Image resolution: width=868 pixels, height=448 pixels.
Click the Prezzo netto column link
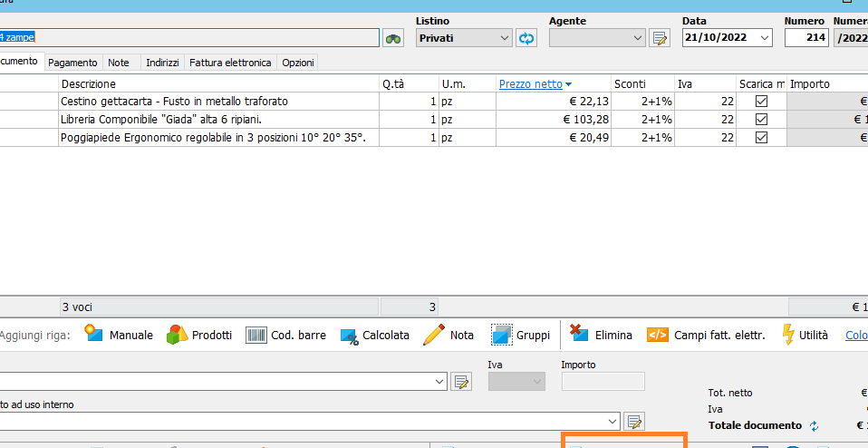coord(530,84)
